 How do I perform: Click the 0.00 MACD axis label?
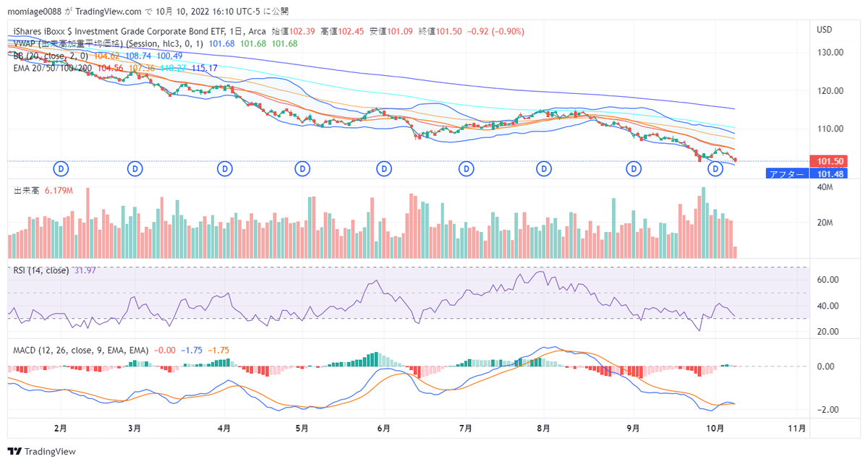(826, 366)
